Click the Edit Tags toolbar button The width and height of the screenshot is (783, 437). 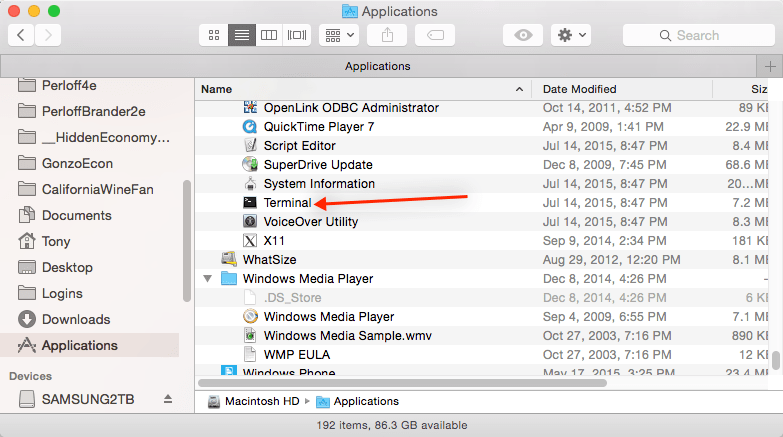click(435, 35)
